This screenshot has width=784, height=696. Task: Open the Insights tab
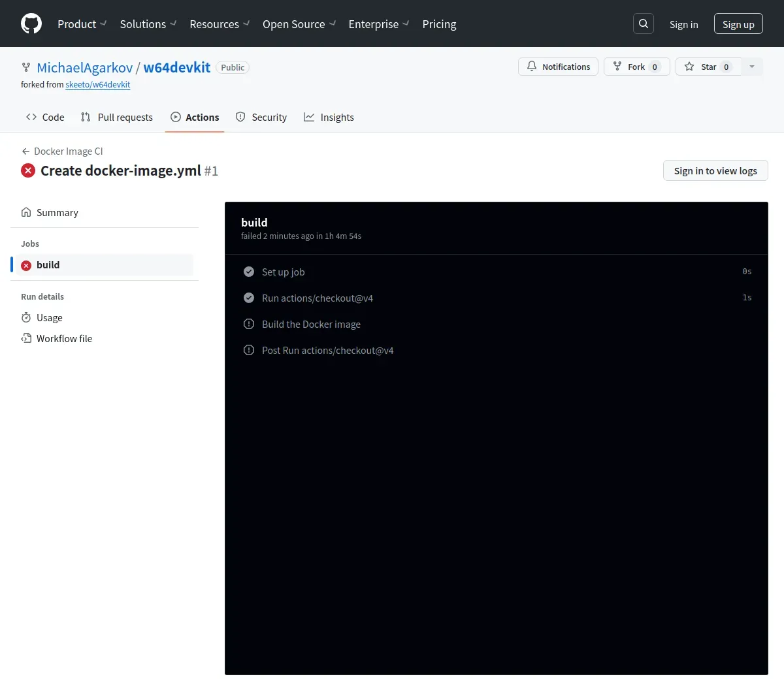coord(329,118)
